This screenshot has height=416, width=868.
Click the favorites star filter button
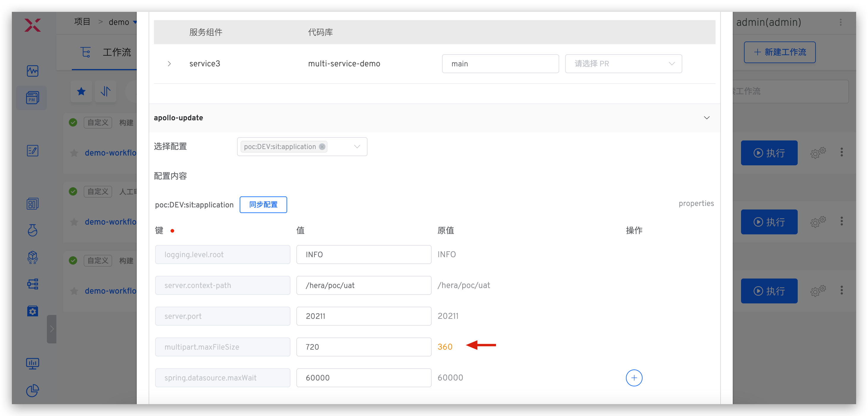[81, 91]
